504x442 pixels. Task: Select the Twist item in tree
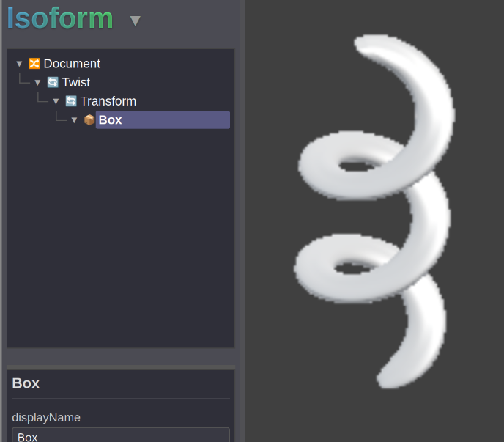click(x=76, y=82)
